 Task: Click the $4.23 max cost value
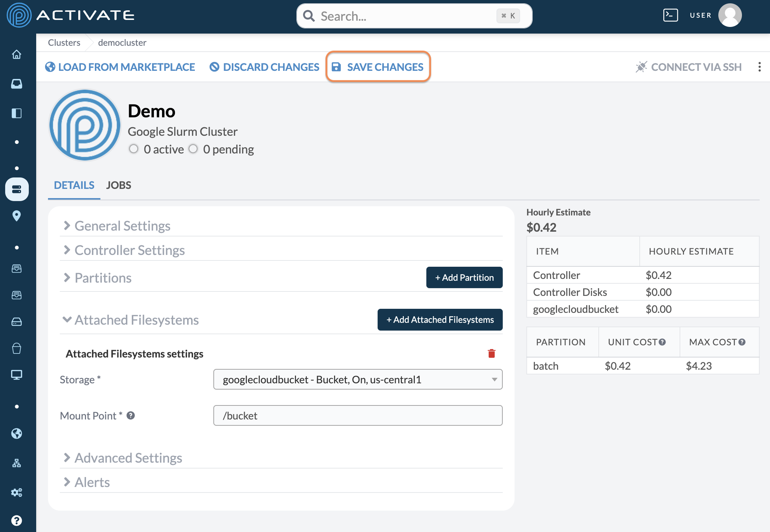[x=699, y=366]
